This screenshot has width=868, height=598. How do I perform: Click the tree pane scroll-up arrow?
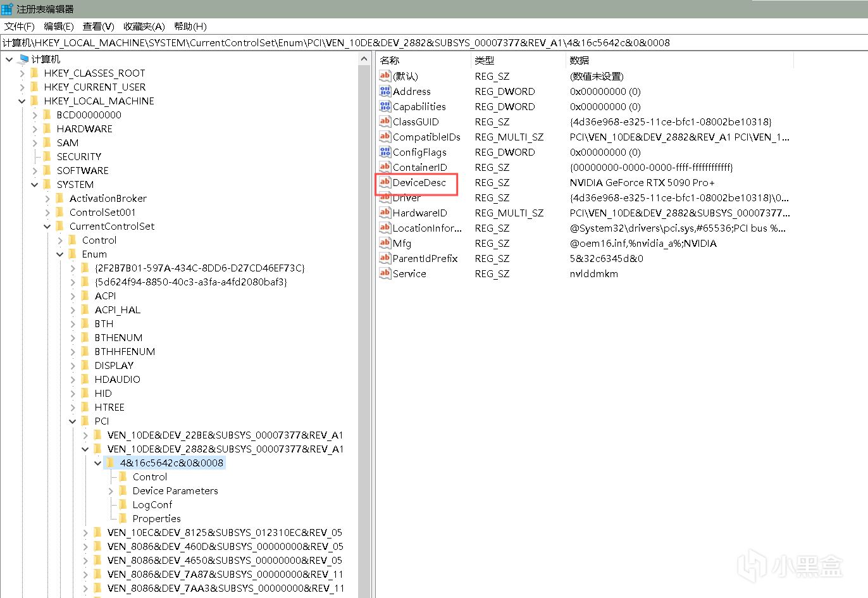click(364, 59)
